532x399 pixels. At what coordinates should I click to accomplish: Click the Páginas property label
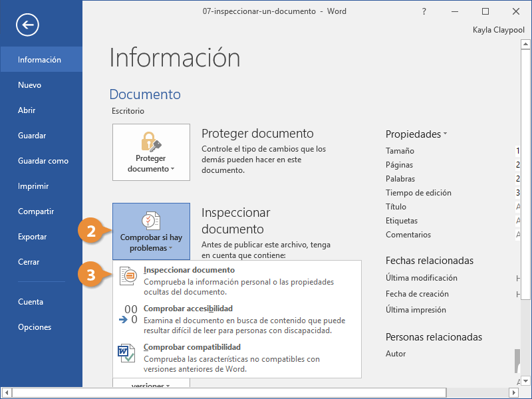(x=399, y=165)
